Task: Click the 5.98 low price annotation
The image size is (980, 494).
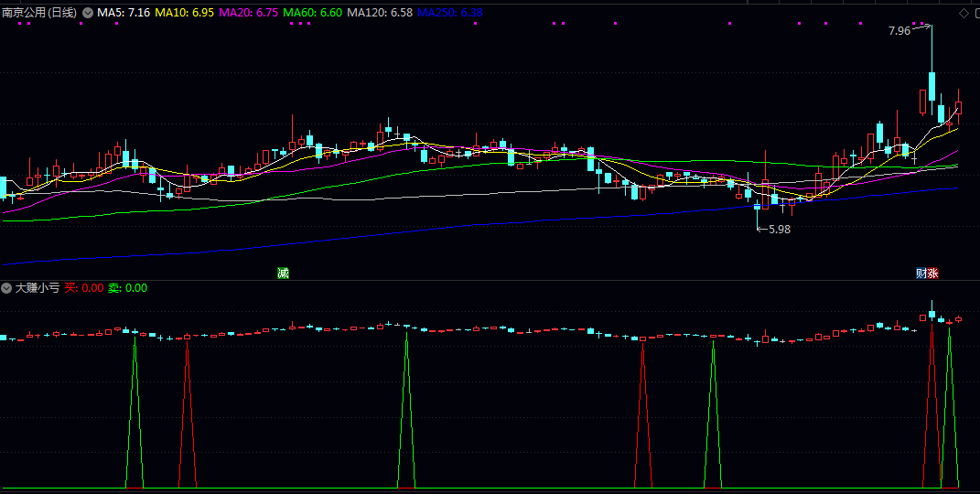Action: [779, 229]
